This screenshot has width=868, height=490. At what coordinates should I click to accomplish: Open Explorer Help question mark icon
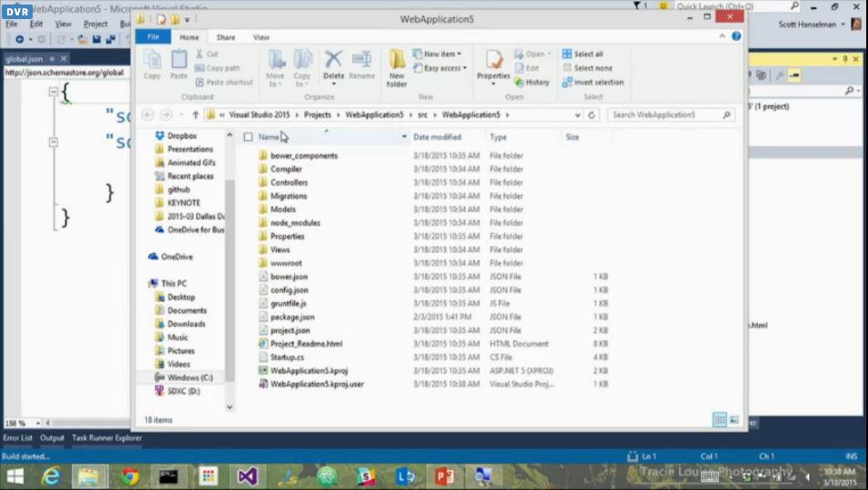click(x=736, y=36)
